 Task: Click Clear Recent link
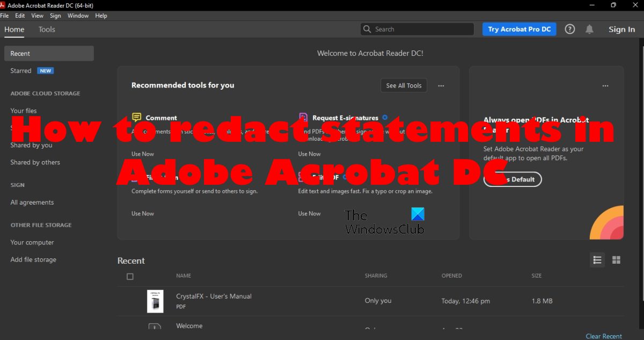[604, 336]
